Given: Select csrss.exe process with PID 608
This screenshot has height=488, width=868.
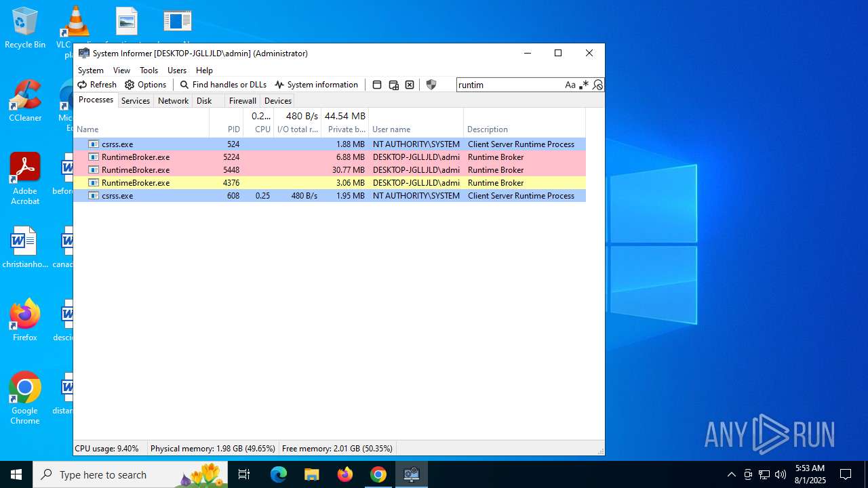Looking at the screenshot, I should [330, 196].
